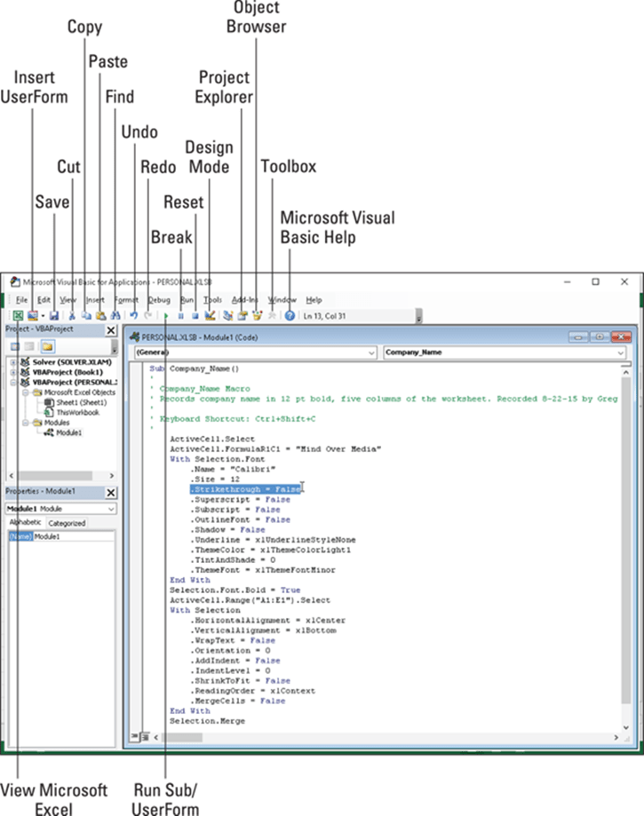Open the Edit menu
644x816 pixels.
(x=44, y=300)
